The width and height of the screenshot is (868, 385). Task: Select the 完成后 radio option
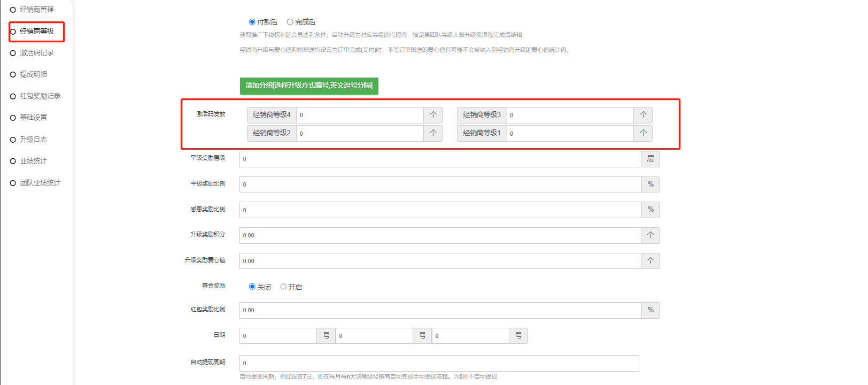290,22
